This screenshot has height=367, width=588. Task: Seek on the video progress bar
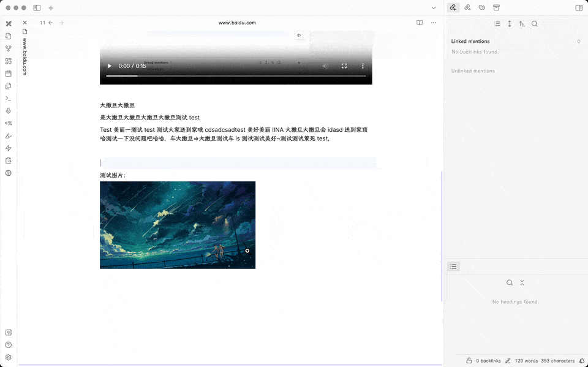point(236,76)
